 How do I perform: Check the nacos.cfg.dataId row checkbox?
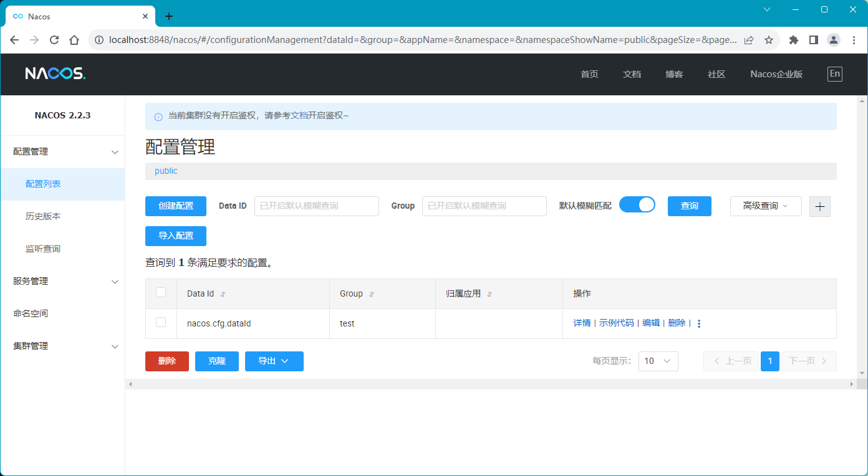(161, 322)
